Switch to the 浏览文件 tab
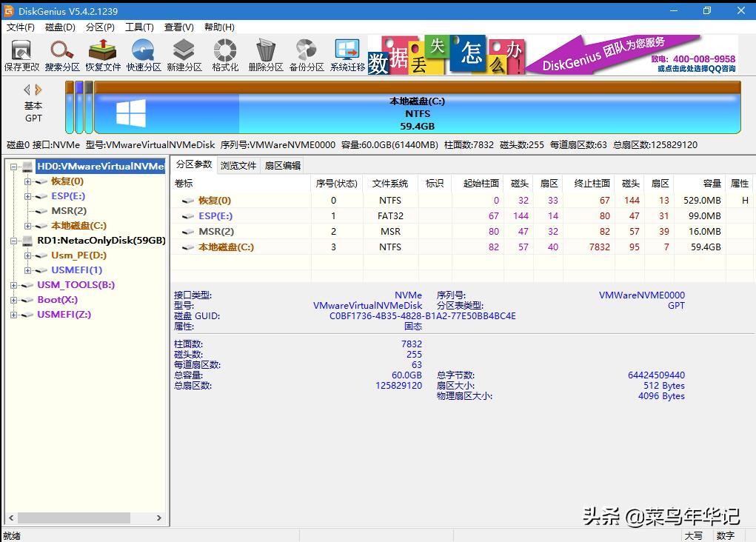The width and height of the screenshot is (756, 542). (x=238, y=165)
